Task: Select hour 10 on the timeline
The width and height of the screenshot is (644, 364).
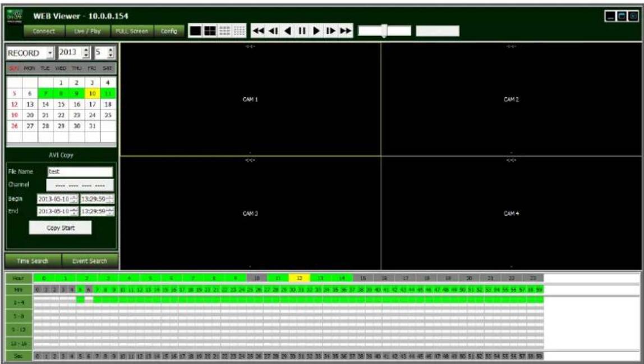Action: 257,279
